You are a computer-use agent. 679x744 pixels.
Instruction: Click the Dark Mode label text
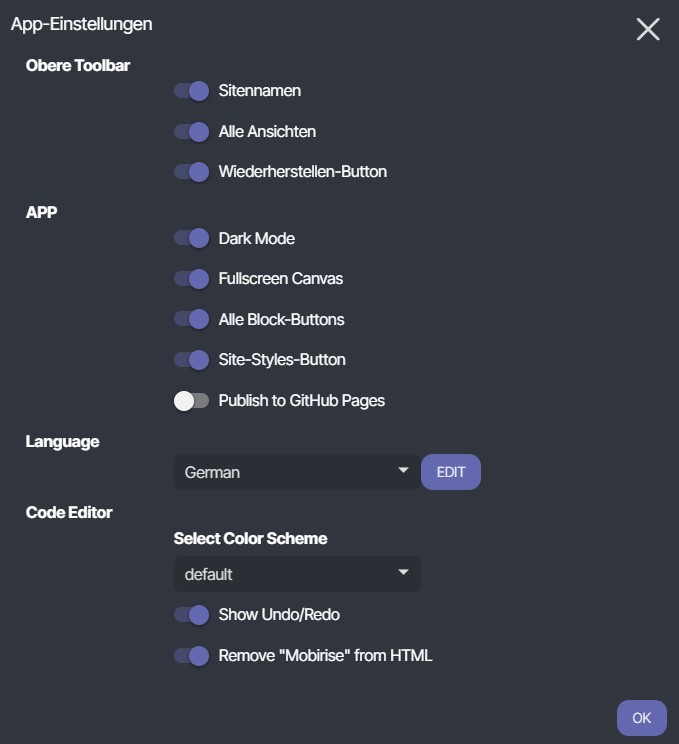[257, 239]
